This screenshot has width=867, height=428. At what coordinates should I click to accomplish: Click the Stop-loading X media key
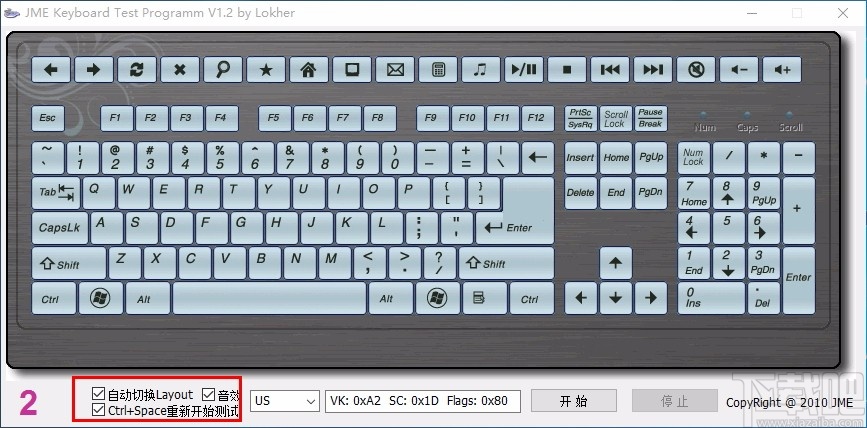click(180, 70)
